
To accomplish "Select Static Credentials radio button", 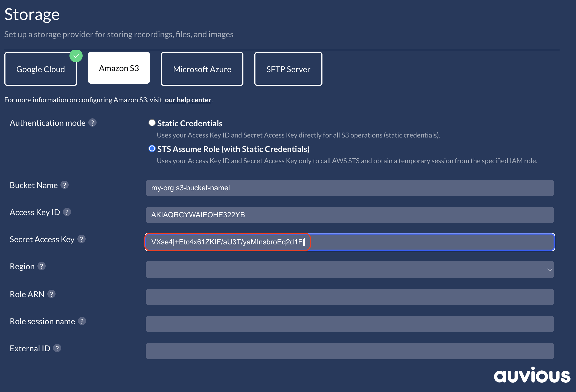I will tap(152, 123).
